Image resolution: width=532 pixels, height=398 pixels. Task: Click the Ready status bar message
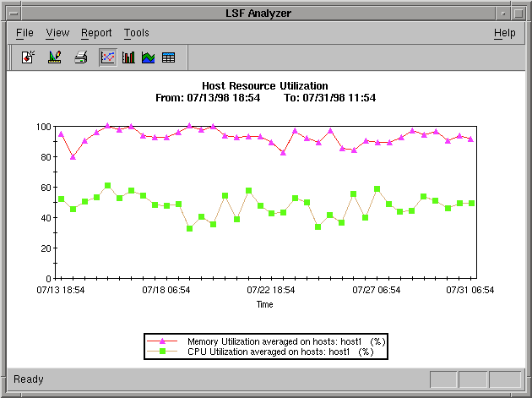(x=29, y=379)
